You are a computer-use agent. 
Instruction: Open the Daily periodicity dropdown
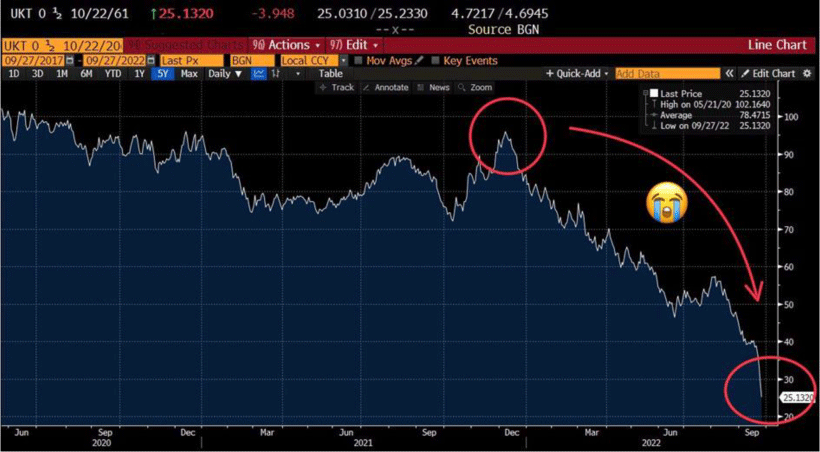tap(226, 74)
